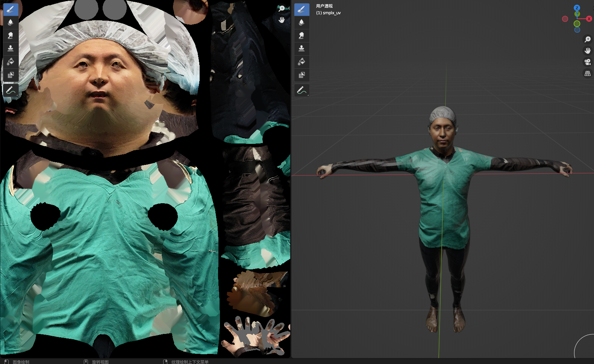Select Soften tool in the image editor toolbar
Viewport: 594px width, 364px height.
(11, 23)
